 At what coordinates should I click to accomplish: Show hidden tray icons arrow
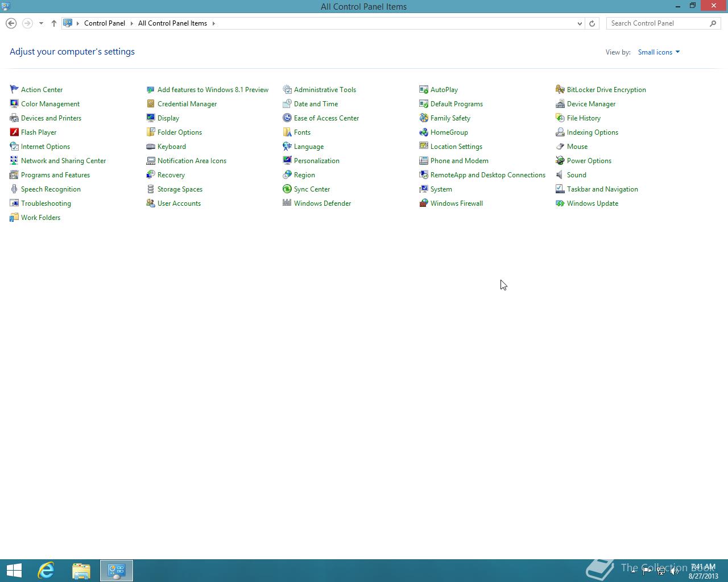click(633, 571)
